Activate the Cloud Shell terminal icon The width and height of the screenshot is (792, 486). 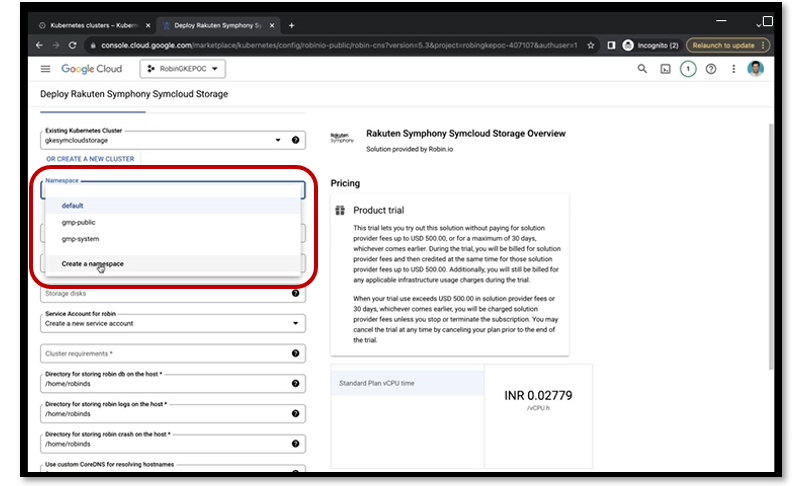(x=665, y=69)
